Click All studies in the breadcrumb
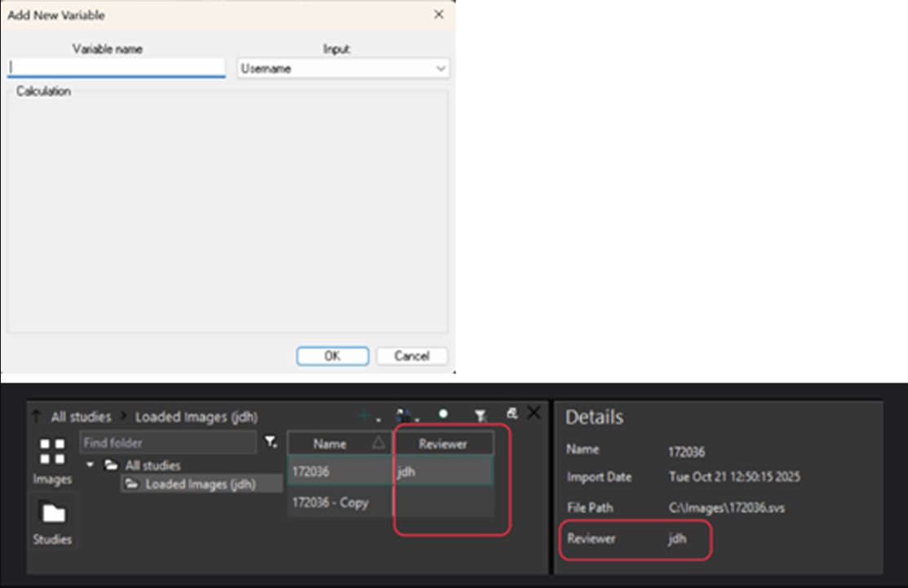The height and width of the screenshot is (588, 908). 81,417
